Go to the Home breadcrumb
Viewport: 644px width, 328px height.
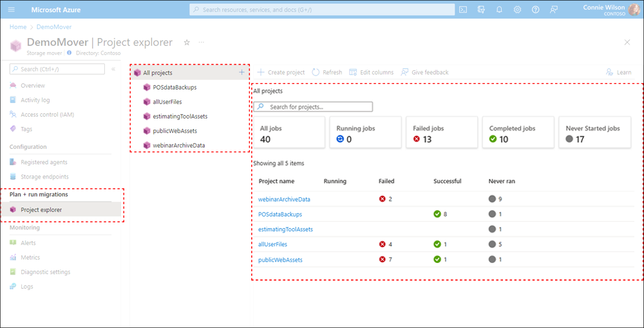pos(17,26)
